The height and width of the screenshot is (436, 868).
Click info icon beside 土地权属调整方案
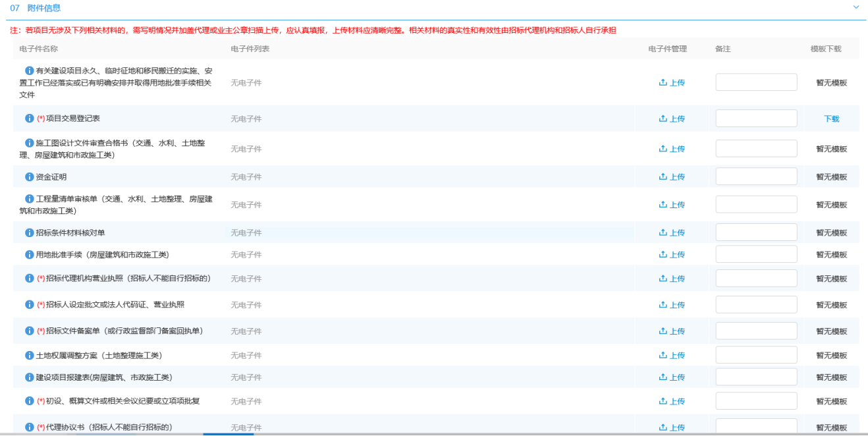30,356
